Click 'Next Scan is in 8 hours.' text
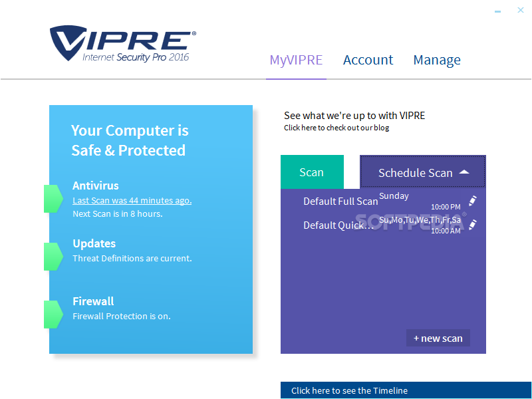The image size is (532, 399). (118, 213)
